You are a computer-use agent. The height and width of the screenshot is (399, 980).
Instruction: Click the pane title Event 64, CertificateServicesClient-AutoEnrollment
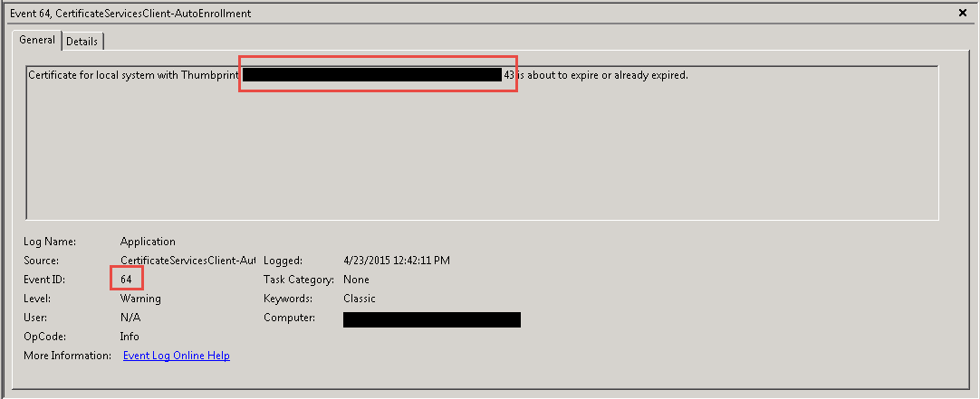(x=130, y=13)
